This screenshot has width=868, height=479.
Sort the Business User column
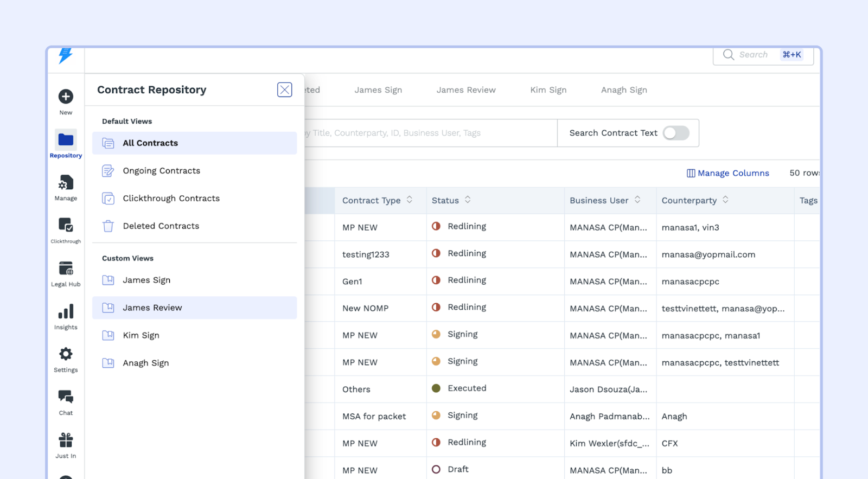tap(637, 200)
